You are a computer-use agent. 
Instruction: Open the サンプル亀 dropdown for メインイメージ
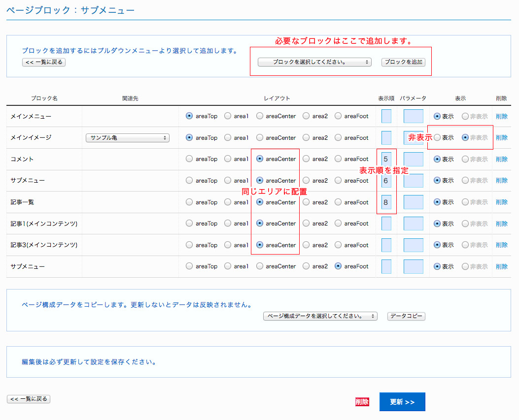coord(127,138)
